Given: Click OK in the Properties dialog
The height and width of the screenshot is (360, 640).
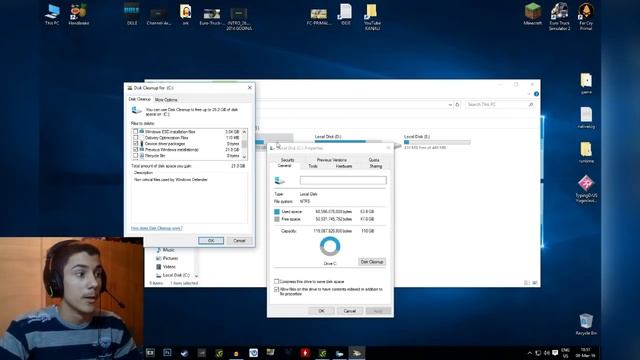Looking at the screenshot, I should tap(321, 311).
